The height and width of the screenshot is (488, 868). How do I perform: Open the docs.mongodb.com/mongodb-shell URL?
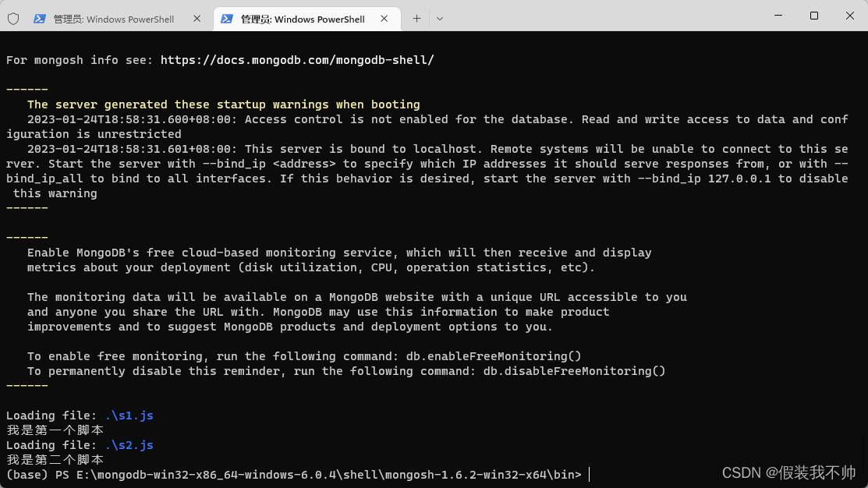[x=297, y=60]
